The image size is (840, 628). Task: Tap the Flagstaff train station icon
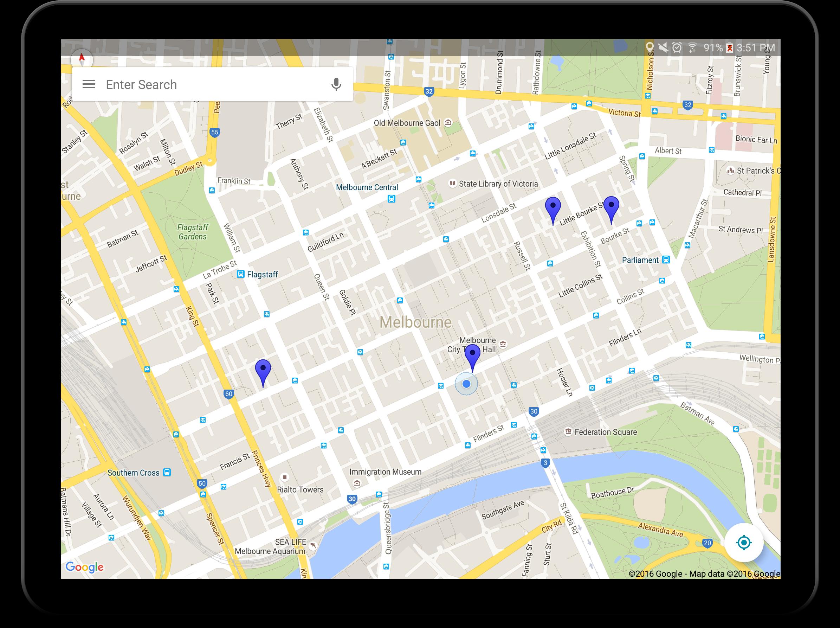[240, 274]
